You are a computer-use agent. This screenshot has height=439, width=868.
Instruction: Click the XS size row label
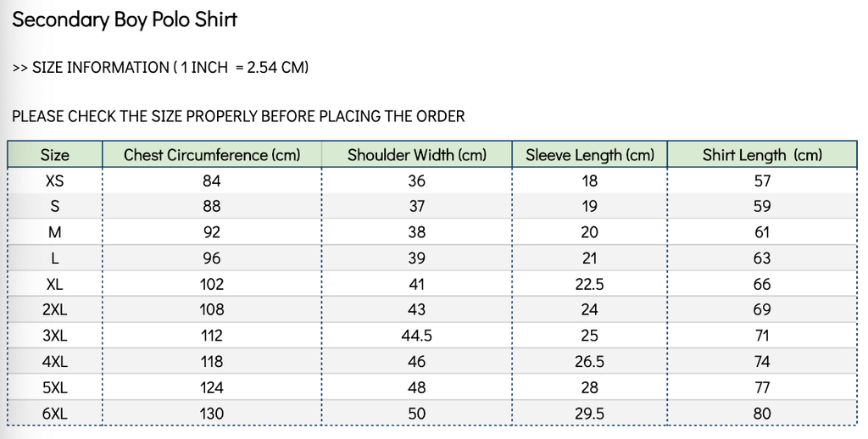[x=55, y=181]
